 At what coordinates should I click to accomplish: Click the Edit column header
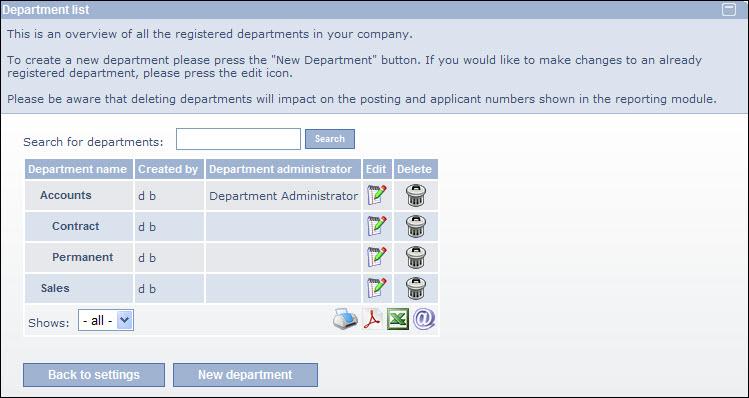coord(376,170)
